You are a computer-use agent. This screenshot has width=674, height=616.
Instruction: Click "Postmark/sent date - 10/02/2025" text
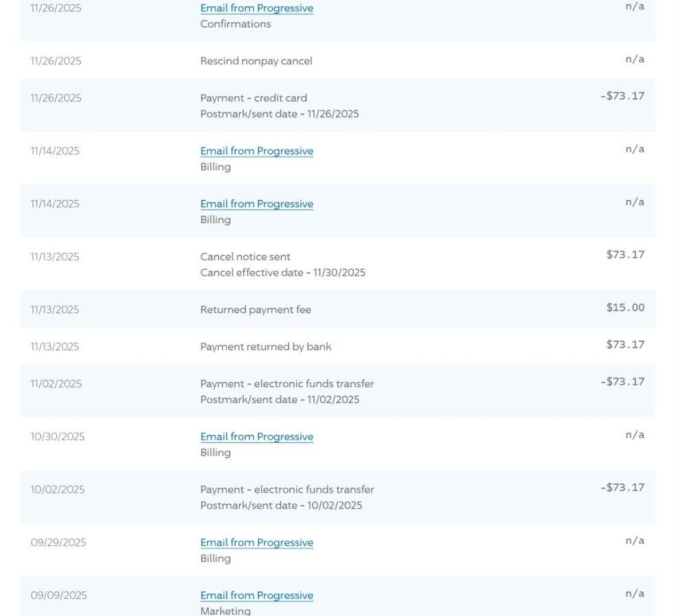[x=281, y=505]
